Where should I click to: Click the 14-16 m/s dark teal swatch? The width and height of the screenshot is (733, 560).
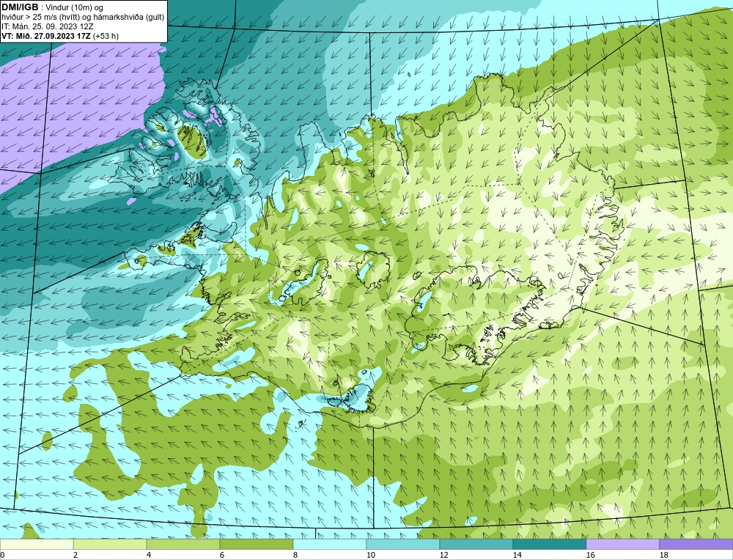550,544
